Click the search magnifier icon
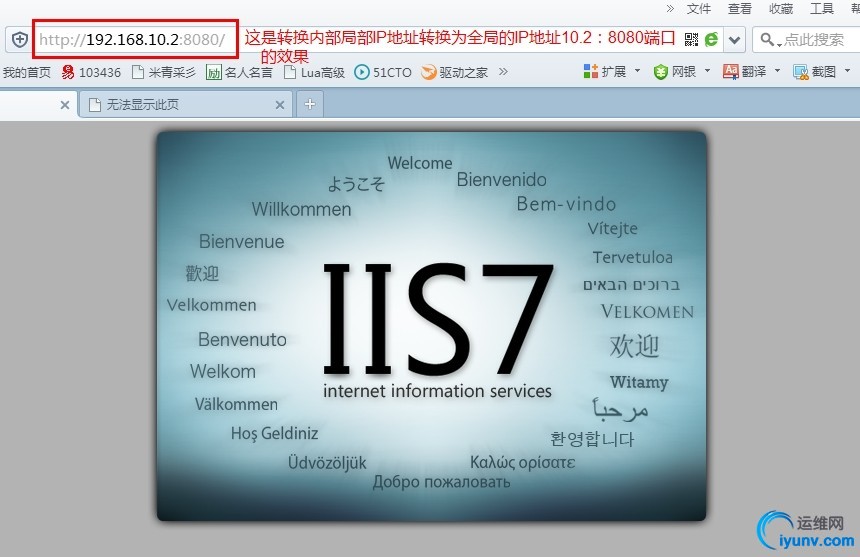Screen dimensions: 860x557 click(767, 39)
